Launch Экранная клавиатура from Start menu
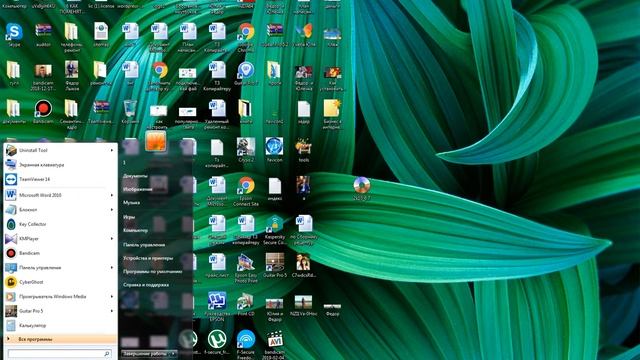640x360 pixels. point(60,165)
